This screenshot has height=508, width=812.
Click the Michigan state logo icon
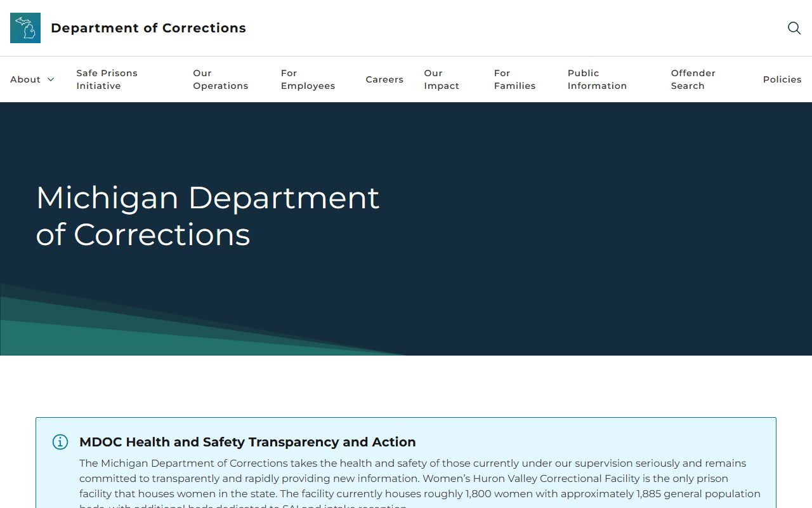click(x=25, y=28)
